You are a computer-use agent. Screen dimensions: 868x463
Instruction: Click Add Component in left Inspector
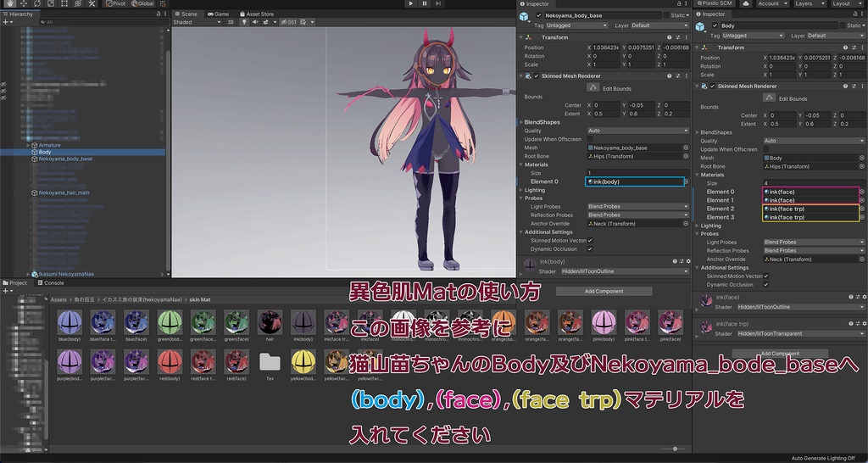click(604, 292)
